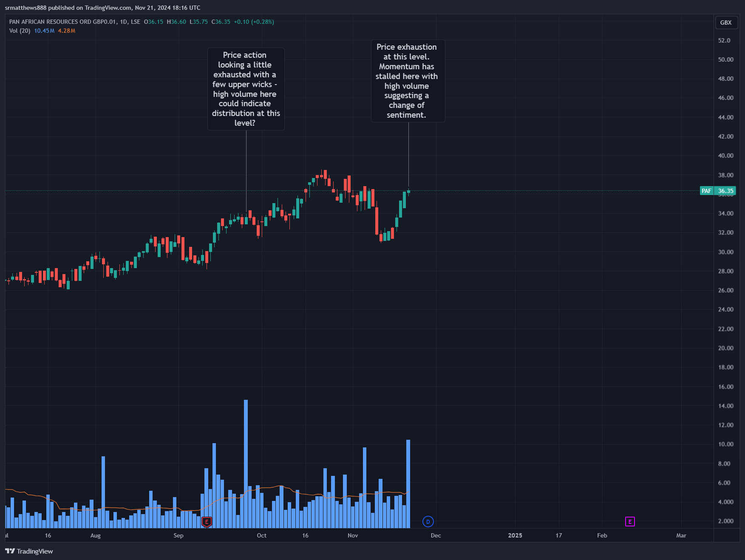Select the 'Price action looking a little exhausted' note

point(246,89)
